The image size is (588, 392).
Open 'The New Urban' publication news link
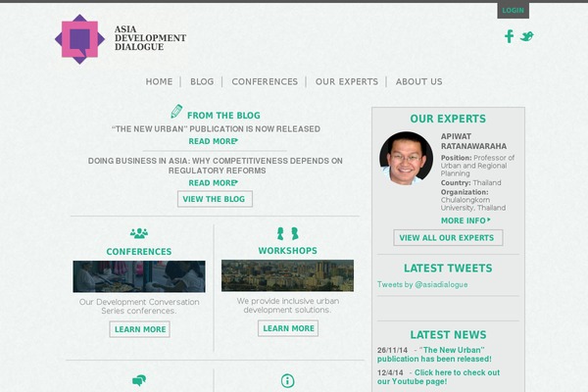(434, 355)
